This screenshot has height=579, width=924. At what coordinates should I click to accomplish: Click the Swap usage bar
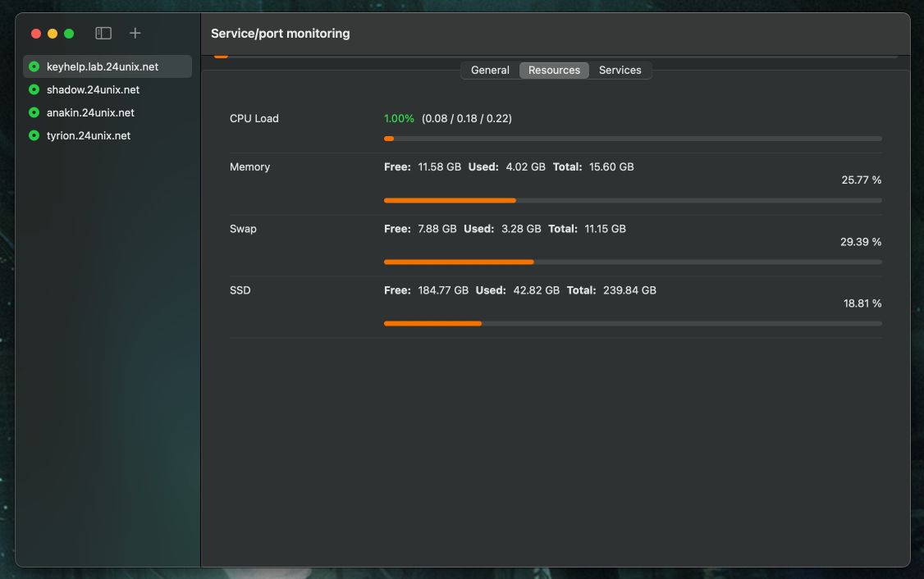tap(633, 262)
